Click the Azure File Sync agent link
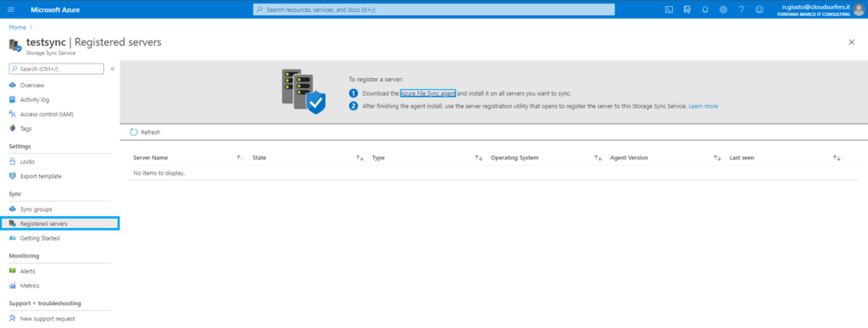868x328 pixels. click(428, 93)
